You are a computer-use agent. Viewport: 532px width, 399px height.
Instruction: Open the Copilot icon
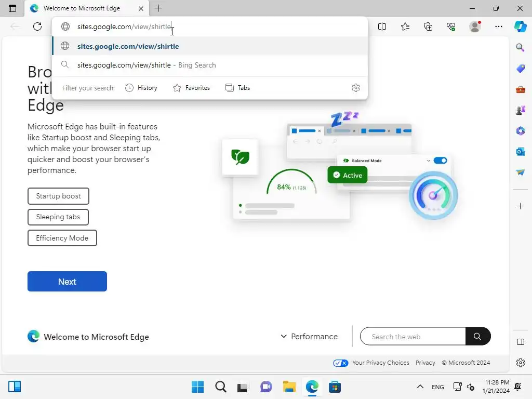pyautogui.click(x=520, y=26)
